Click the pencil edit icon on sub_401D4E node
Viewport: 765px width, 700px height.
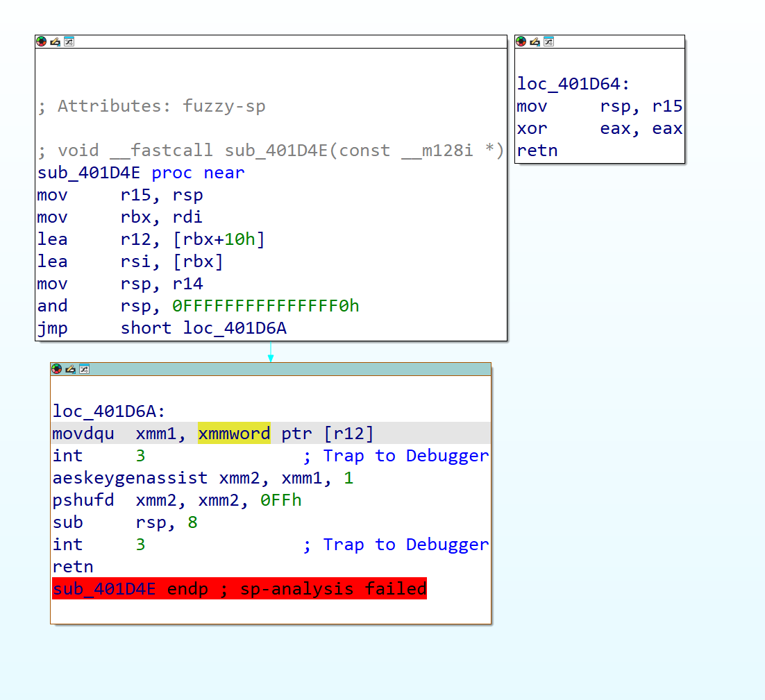[x=55, y=42]
